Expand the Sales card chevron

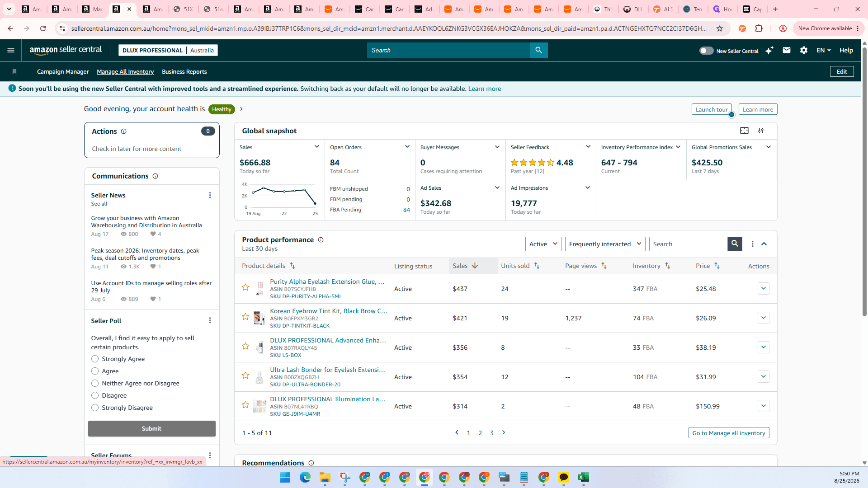[317, 147]
